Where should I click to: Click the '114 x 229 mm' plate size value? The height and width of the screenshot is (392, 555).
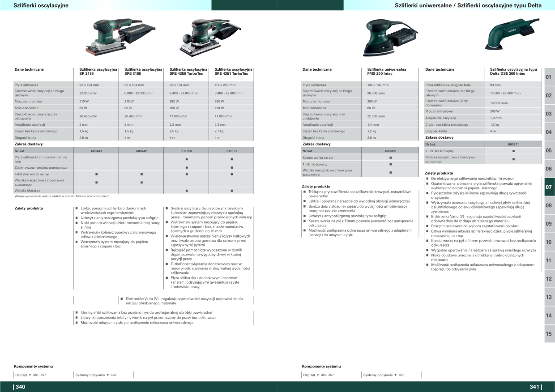225,85
